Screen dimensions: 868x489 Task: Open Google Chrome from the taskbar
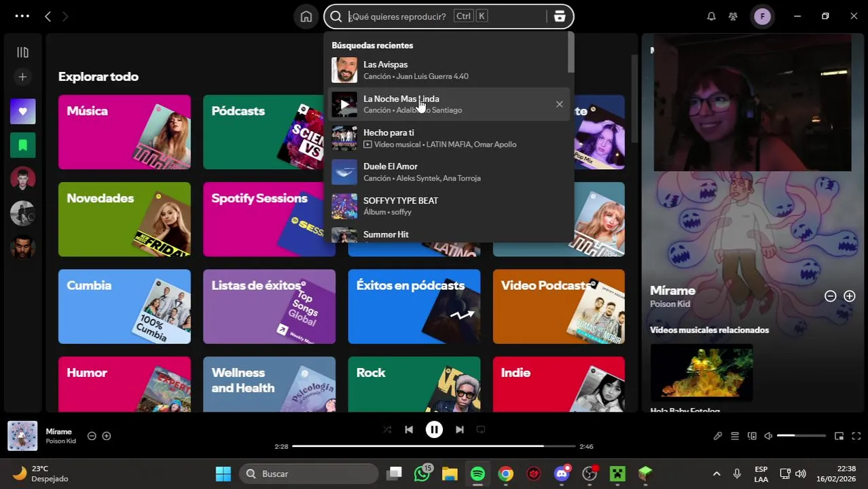tap(506, 473)
